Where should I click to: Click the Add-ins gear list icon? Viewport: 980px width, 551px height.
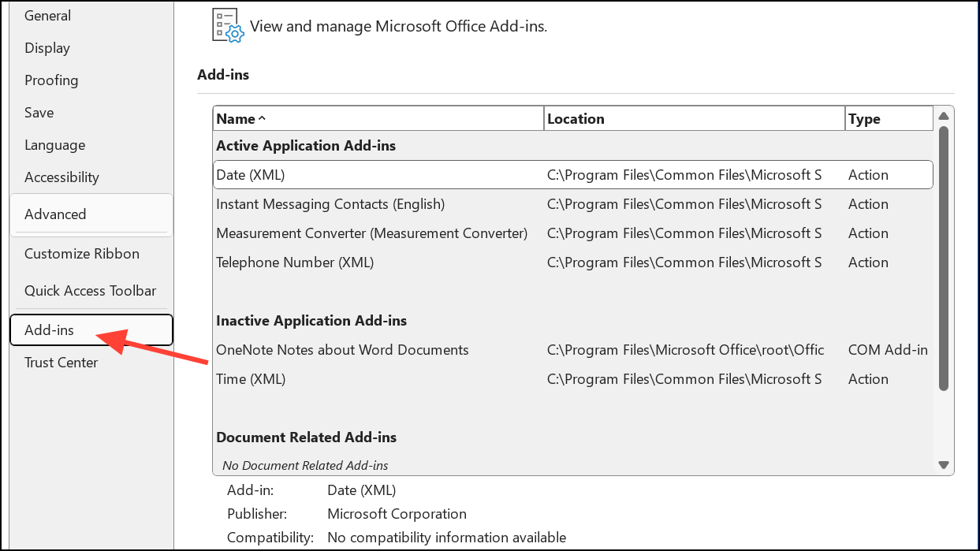[229, 26]
